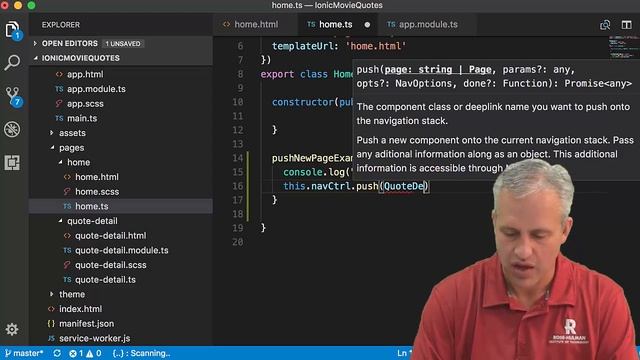Open home.html in the file tree
Viewport: 640px width, 360px height.
tap(97, 177)
